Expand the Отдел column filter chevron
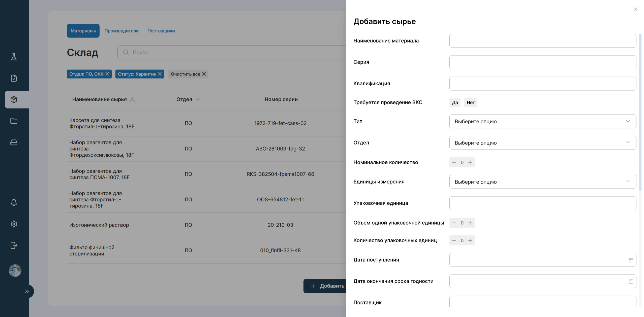The width and height of the screenshot is (644, 317). click(198, 99)
